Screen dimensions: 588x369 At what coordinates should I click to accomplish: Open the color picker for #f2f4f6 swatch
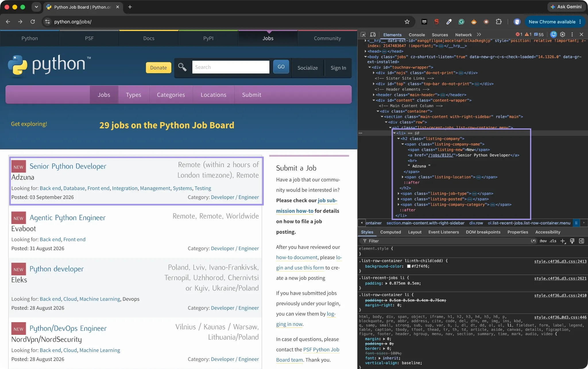coord(409,266)
